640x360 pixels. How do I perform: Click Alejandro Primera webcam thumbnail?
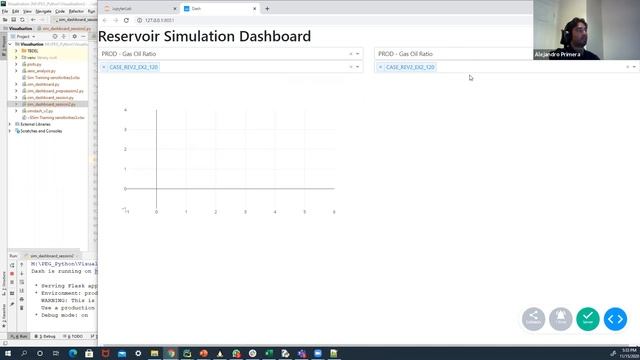pos(586,30)
